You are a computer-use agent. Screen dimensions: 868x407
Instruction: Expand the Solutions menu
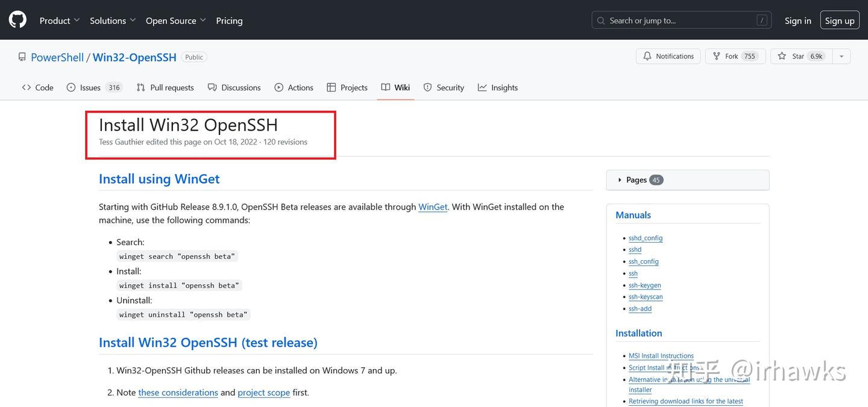(113, 20)
